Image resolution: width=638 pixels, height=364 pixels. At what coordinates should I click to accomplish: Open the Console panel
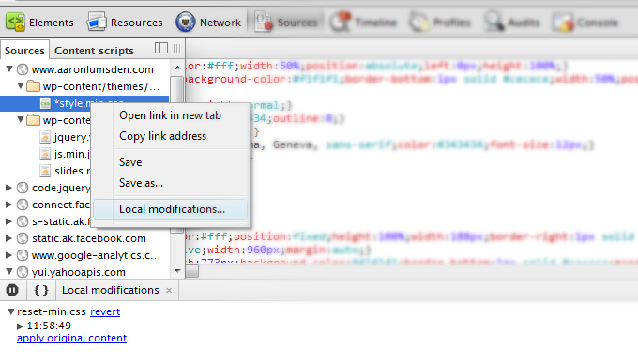pos(585,23)
